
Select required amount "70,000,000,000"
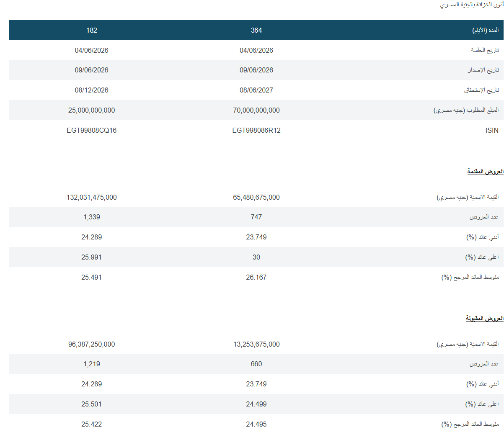click(256, 110)
